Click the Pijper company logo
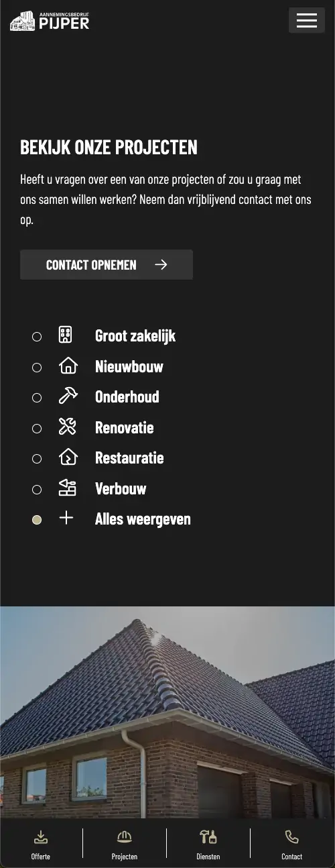The width and height of the screenshot is (335, 868). tap(50, 20)
